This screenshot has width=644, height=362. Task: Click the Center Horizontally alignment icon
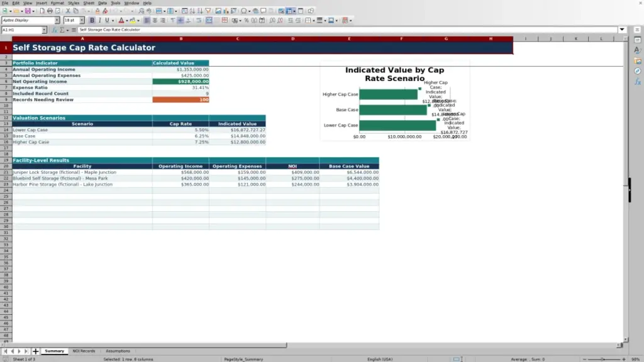coord(155,20)
